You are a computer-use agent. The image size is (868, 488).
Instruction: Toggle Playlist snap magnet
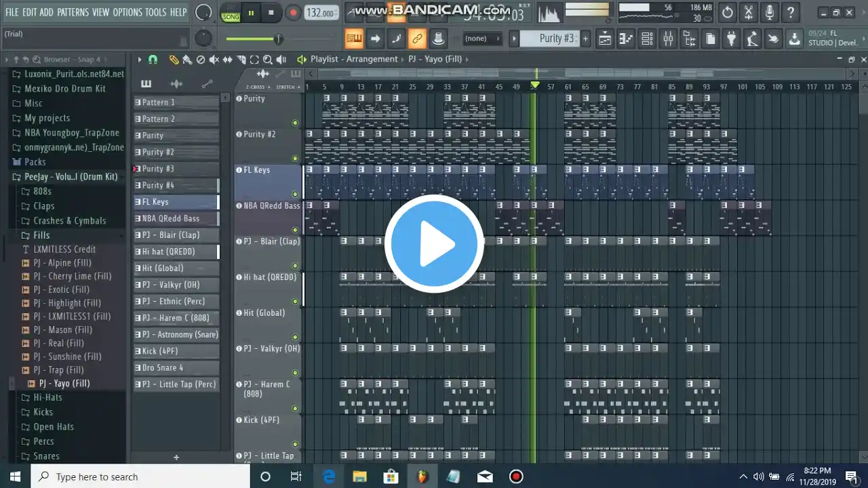click(153, 60)
